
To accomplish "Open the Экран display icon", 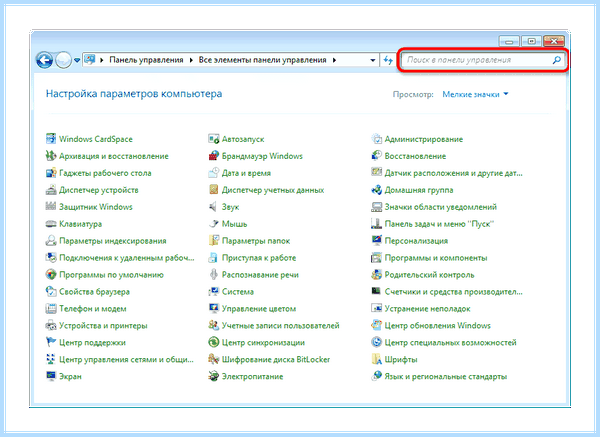I will point(51,376).
